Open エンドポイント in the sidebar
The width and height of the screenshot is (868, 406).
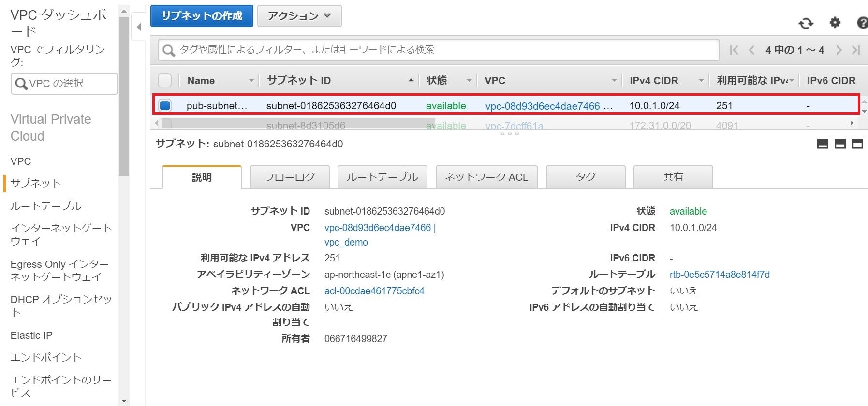pos(46,357)
